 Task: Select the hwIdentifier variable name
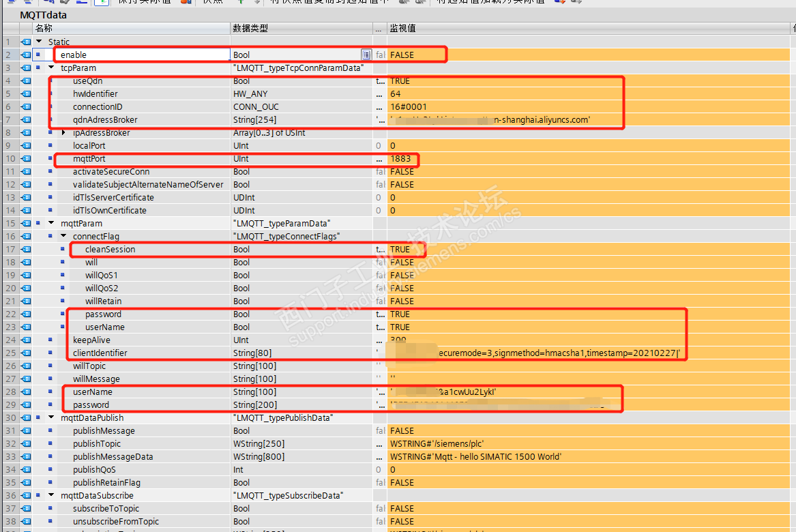pyautogui.click(x=95, y=93)
